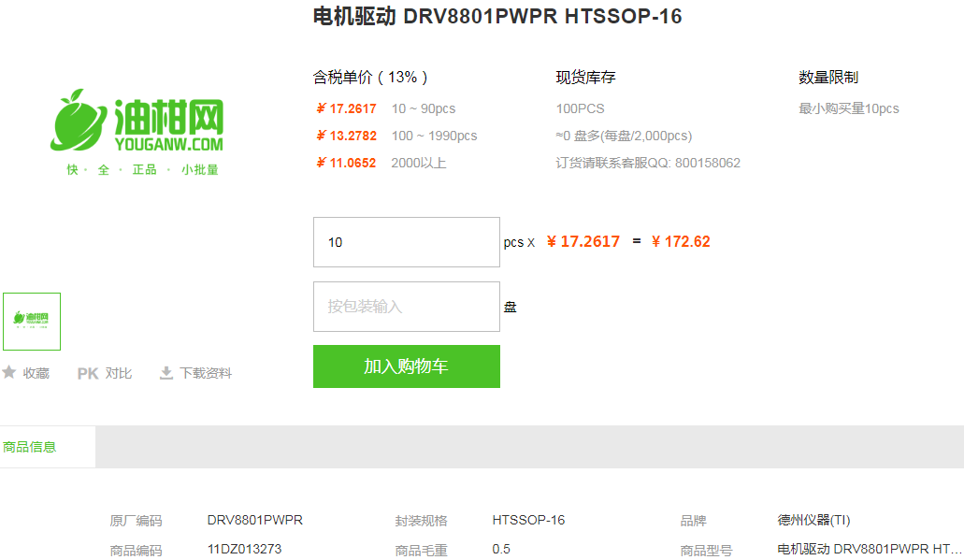Click price ¥11.0652 for 2000以上
Image resolution: width=964 pixels, height=560 pixels.
(346, 163)
